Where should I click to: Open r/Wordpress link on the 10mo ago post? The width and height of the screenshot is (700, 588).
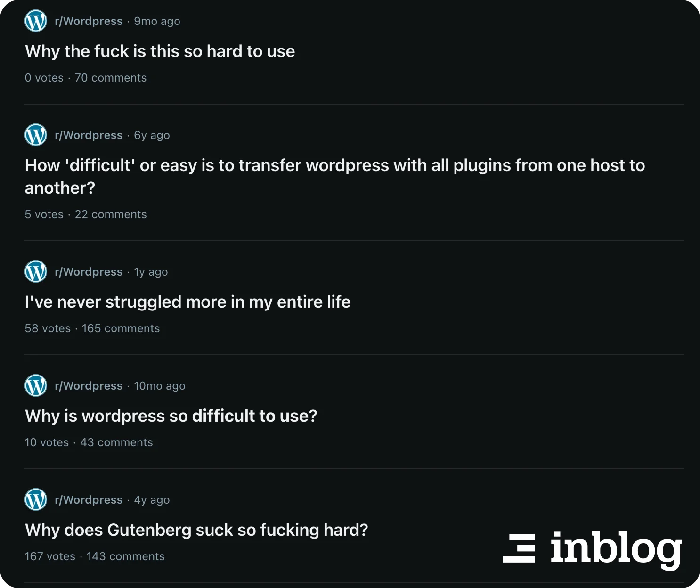click(89, 386)
